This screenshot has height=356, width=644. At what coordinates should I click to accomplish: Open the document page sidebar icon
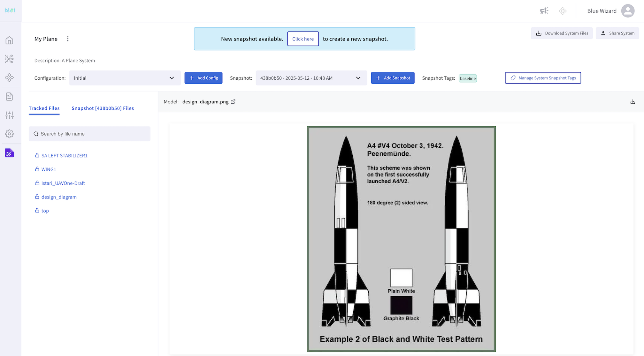point(9,96)
